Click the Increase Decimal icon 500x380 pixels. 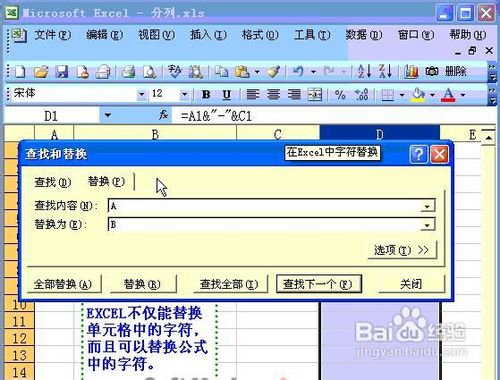[x=361, y=95]
